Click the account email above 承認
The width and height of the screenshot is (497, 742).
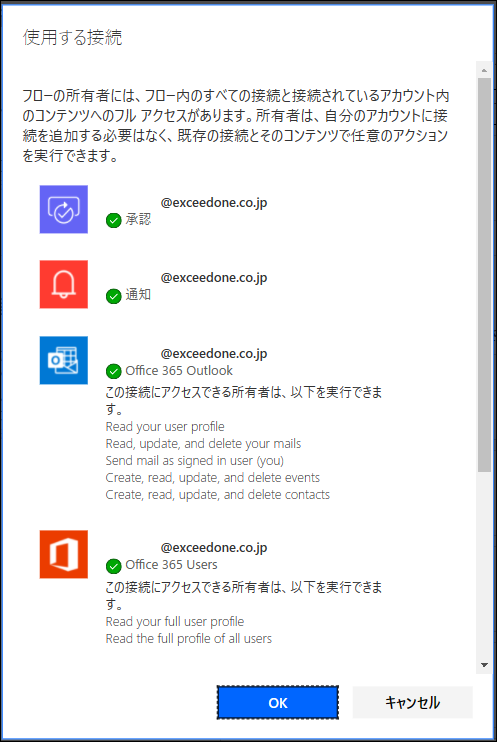[x=214, y=203]
